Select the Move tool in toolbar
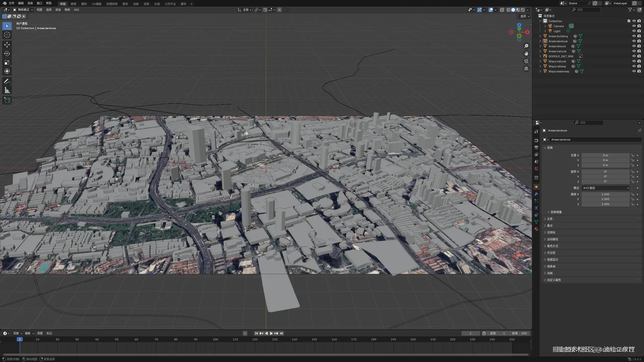The height and width of the screenshot is (362, 644). pos(7,45)
